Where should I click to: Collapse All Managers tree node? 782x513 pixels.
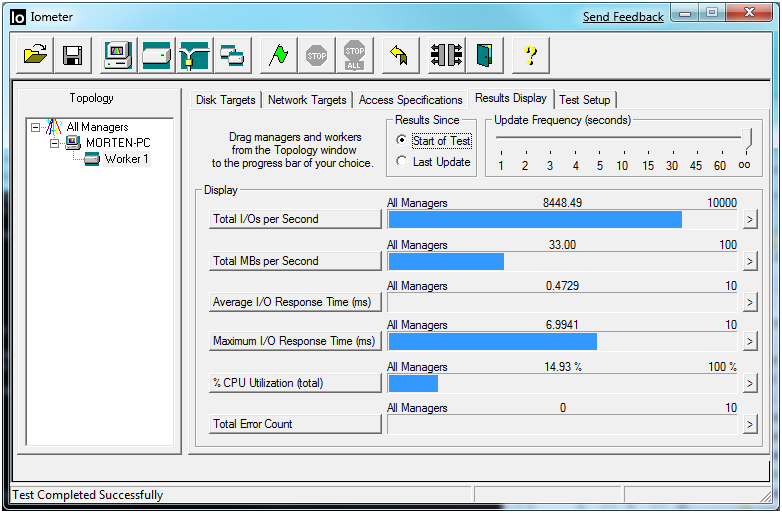point(35,127)
